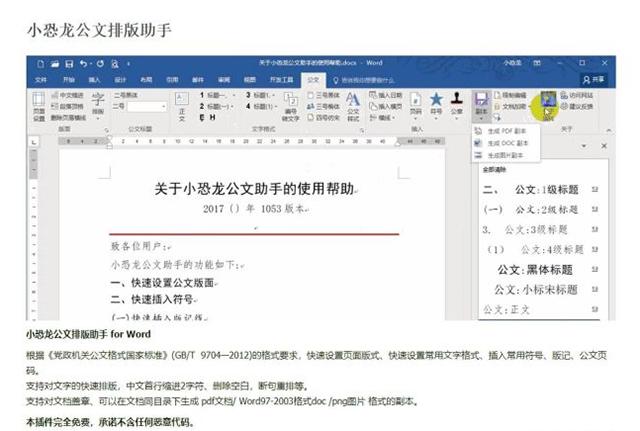Click 限制编辑 restrict editing
Image resolution: width=640 pixels, height=431 pixels.
click(510, 95)
